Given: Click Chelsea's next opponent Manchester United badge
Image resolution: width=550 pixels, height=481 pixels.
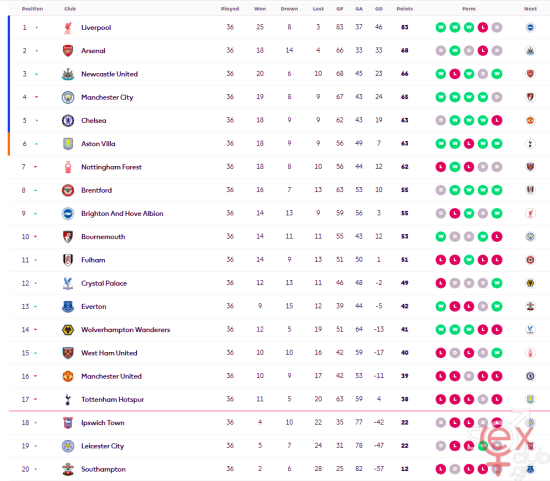Looking at the screenshot, I should [530, 120].
